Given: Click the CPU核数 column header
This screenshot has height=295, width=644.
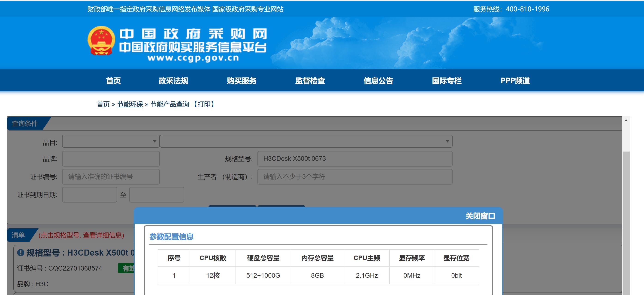Looking at the screenshot, I should tap(213, 258).
